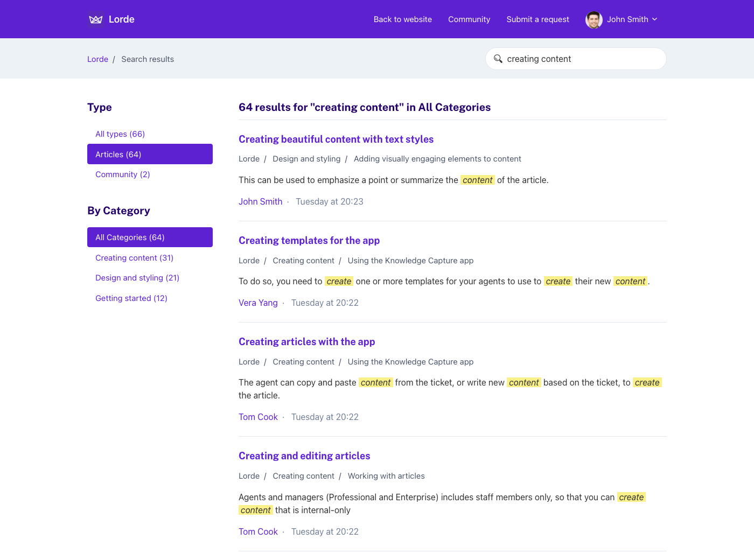The width and height of the screenshot is (754, 560).
Task: Focus the creating content search field
Action: [576, 59]
